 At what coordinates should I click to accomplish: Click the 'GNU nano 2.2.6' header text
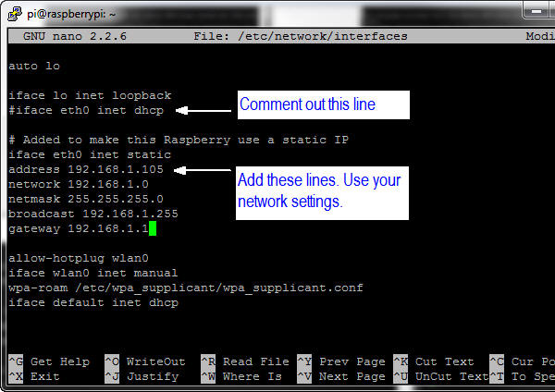(75, 36)
